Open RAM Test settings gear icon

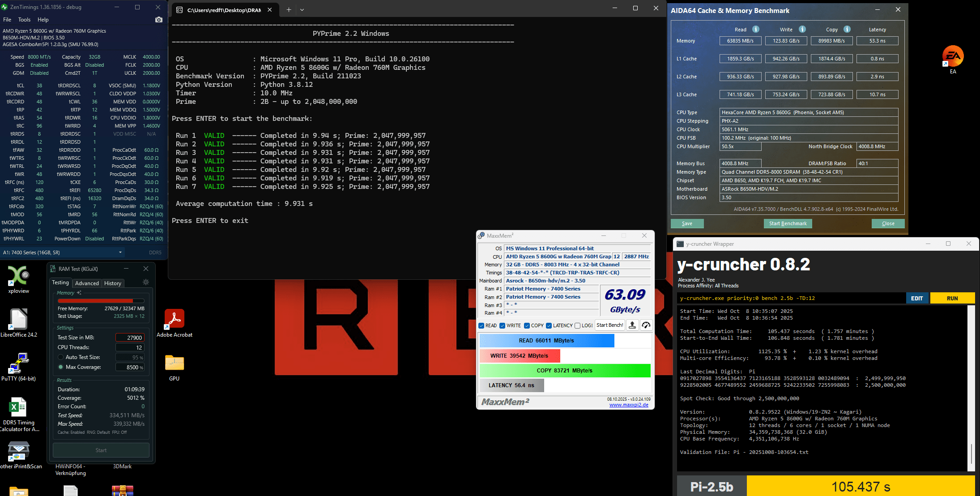[x=145, y=282]
